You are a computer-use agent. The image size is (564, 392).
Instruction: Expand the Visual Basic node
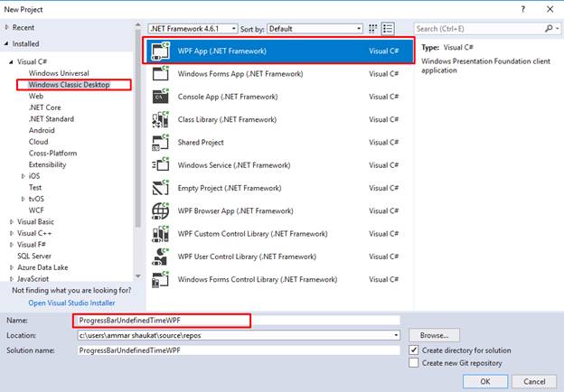point(11,221)
